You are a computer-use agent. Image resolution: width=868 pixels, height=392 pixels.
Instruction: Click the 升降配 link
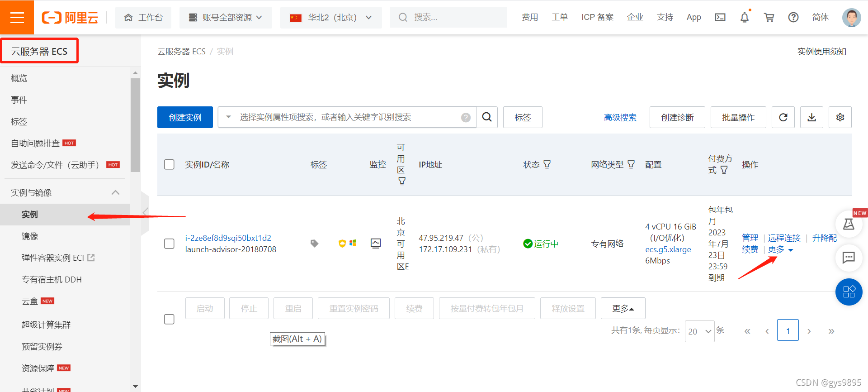(825, 238)
